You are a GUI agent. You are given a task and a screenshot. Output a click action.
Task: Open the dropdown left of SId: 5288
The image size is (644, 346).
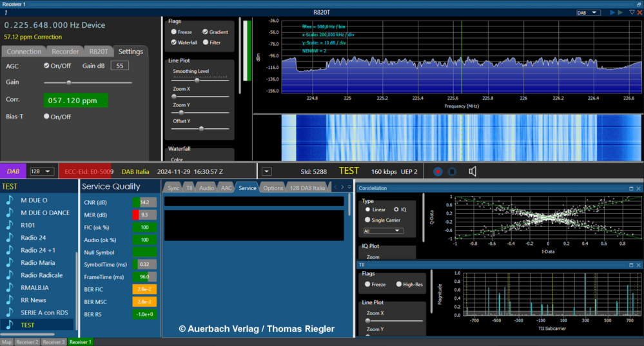266,171
